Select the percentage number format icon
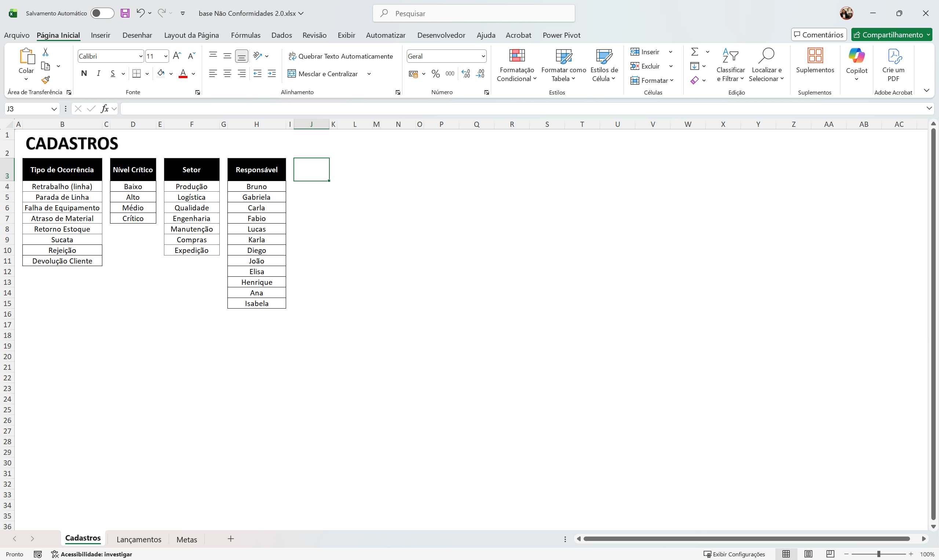Viewport: 939px width, 560px height. 435,74
